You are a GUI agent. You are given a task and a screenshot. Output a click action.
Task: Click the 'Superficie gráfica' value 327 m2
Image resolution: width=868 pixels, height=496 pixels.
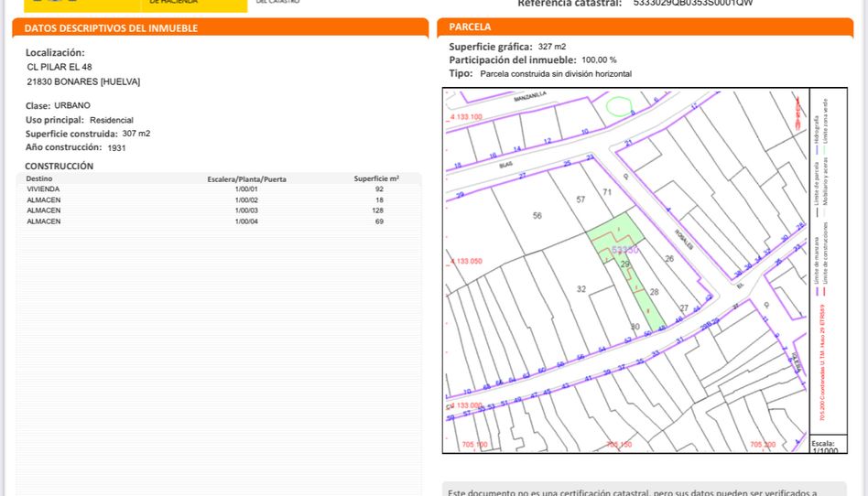[551, 46]
